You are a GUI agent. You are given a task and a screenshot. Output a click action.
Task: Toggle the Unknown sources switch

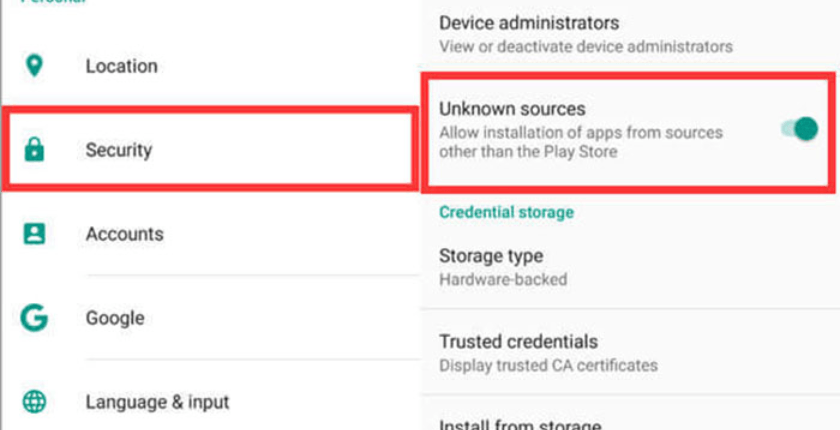coord(800,129)
